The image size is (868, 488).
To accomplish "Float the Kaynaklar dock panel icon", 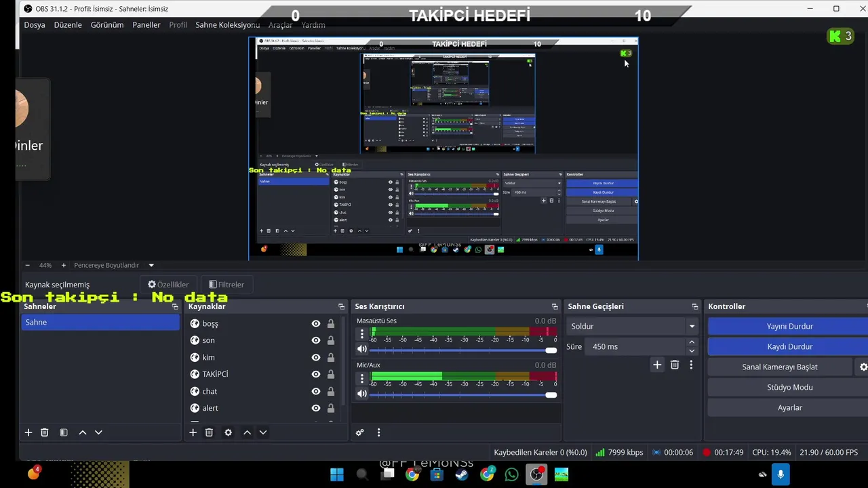I will click(341, 306).
